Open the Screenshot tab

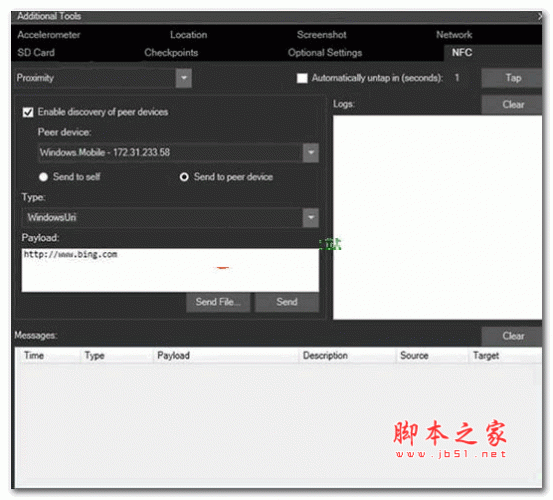[x=321, y=35]
